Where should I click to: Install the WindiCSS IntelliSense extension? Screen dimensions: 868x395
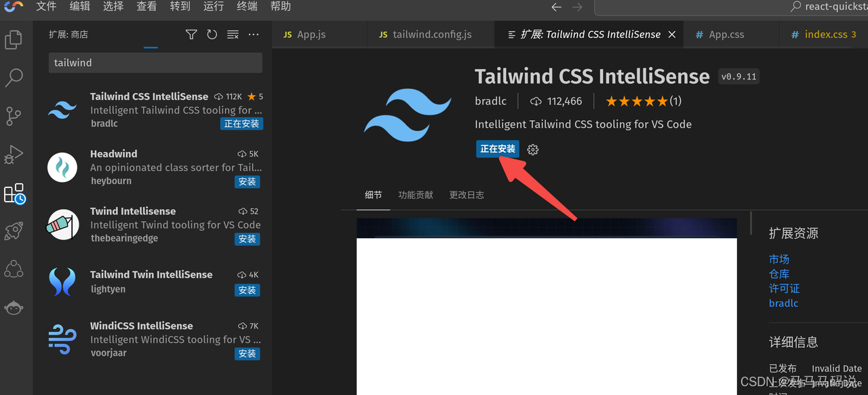click(248, 354)
